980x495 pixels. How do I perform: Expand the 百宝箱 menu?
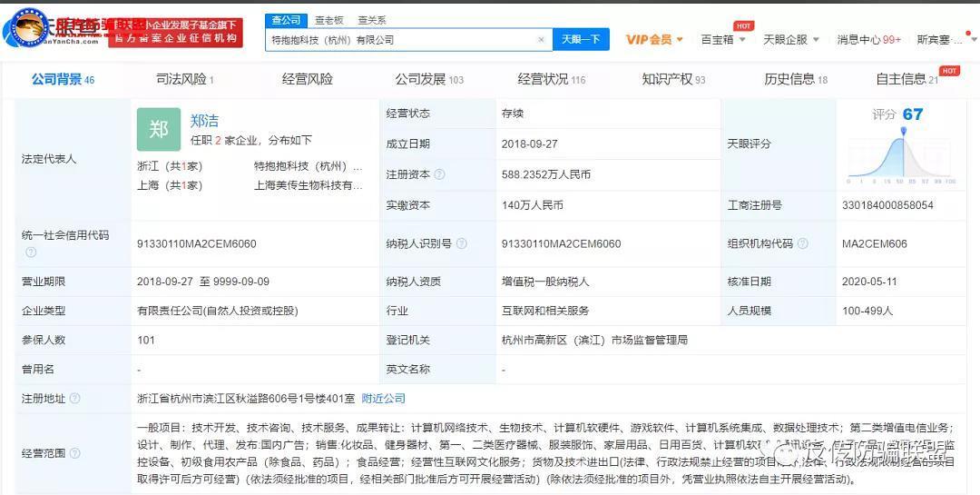tap(723, 39)
